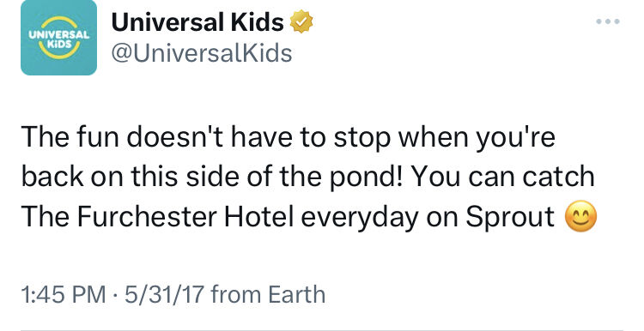Click the word everyday in the tweet

pos(360,218)
